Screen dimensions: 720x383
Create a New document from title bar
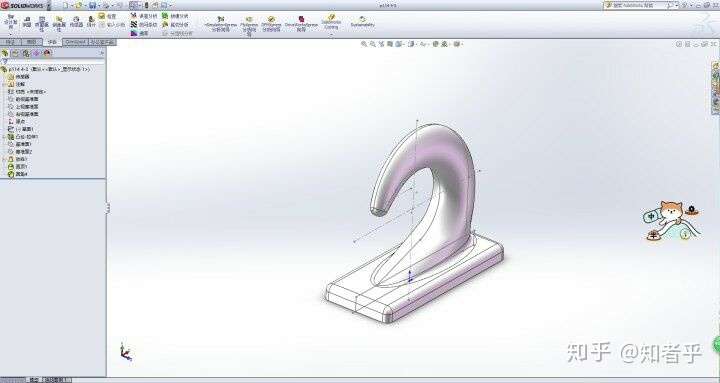click(66, 6)
